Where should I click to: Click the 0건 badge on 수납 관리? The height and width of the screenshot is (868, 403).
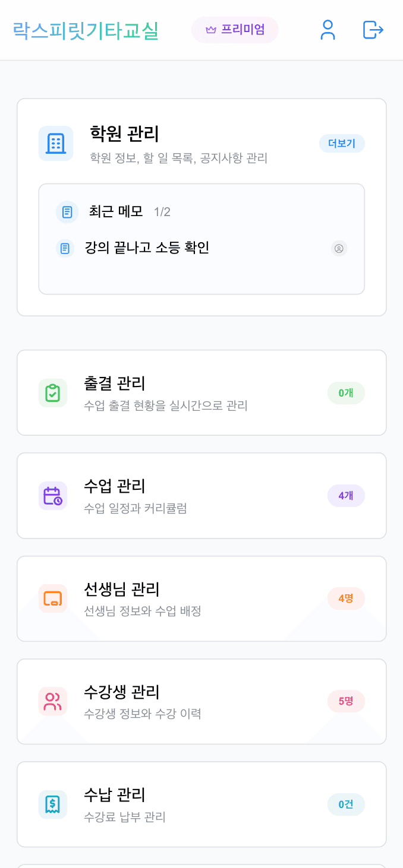[x=346, y=804]
